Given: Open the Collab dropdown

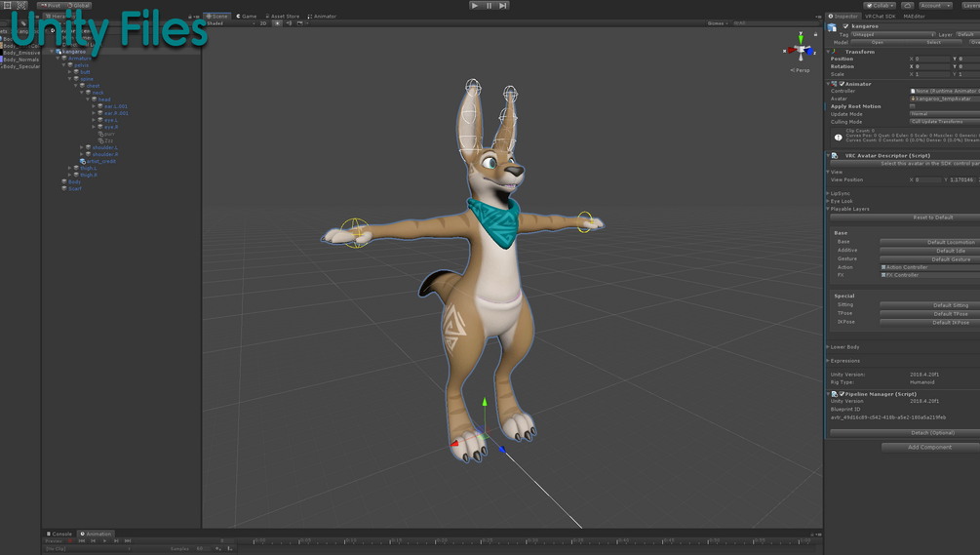Looking at the screenshot, I should coord(881,5).
